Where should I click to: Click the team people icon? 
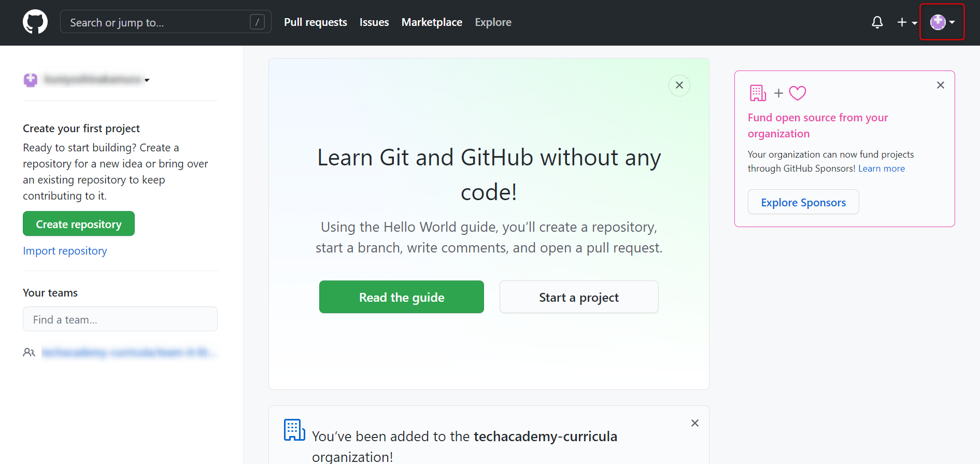pyautogui.click(x=29, y=353)
